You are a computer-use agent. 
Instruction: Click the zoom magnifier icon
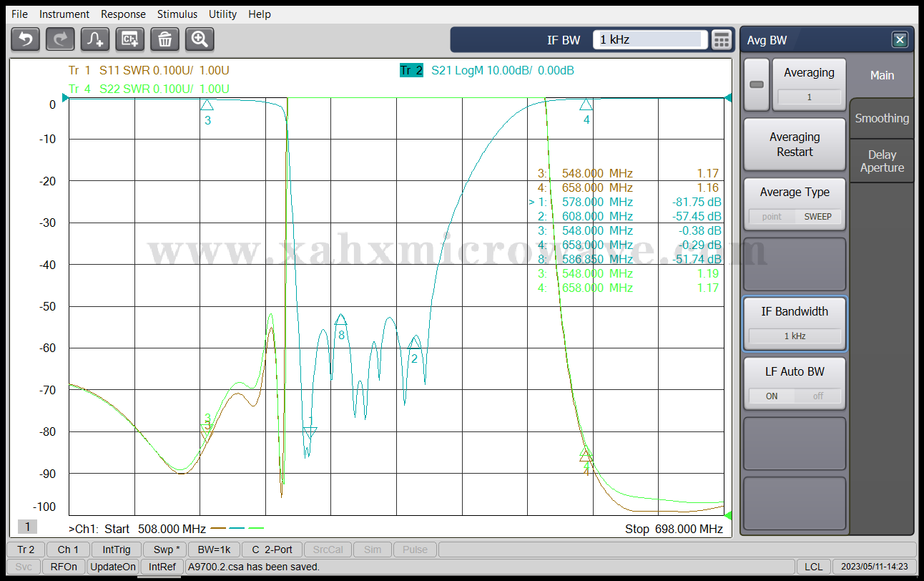(x=200, y=39)
